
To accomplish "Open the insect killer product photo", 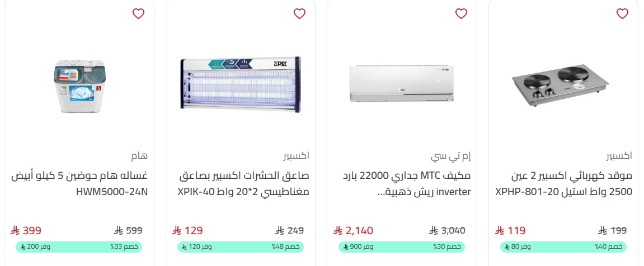I will (241, 84).
